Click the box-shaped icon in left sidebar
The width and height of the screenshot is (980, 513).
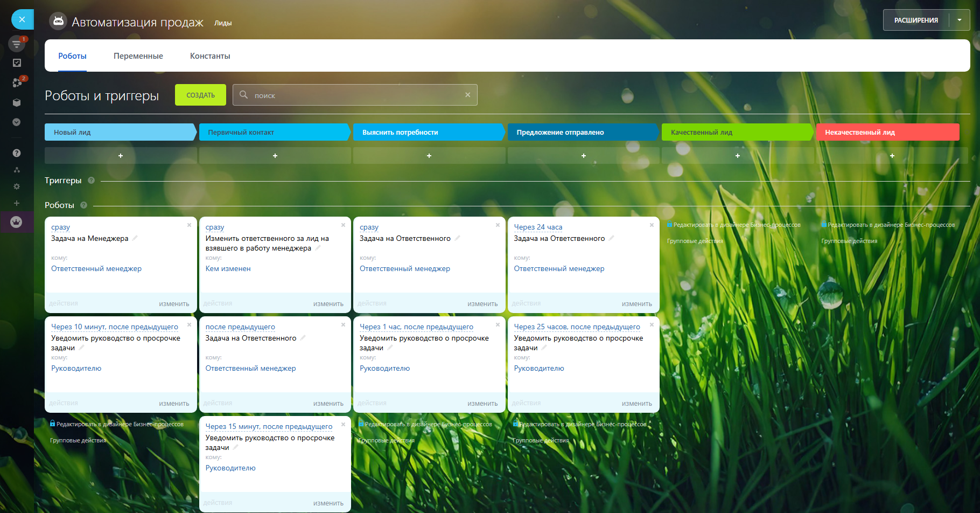[x=17, y=102]
